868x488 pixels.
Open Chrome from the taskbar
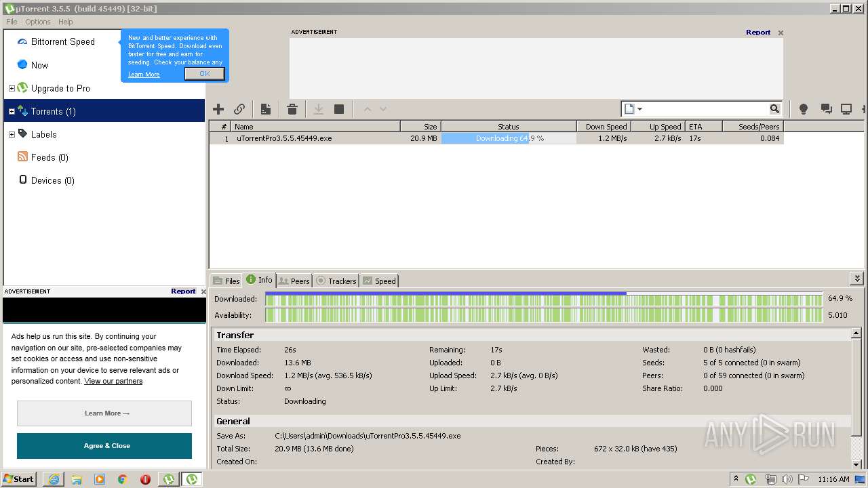122,479
